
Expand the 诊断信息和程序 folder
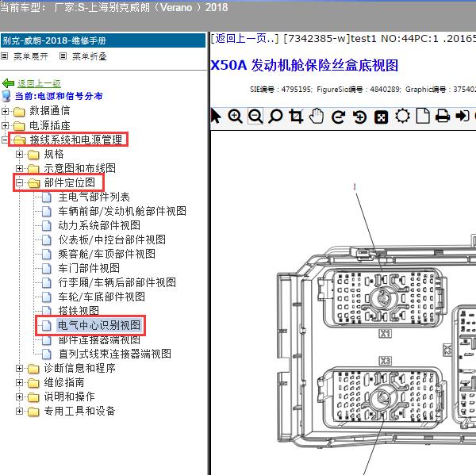20,368
